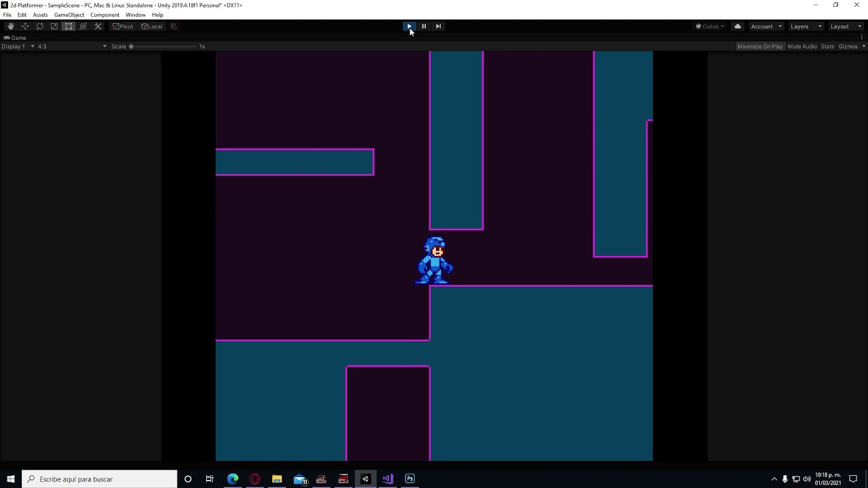This screenshot has height=488, width=868.
Task: Open the Display 1 dropdown
Action: (x=18, y=47)
